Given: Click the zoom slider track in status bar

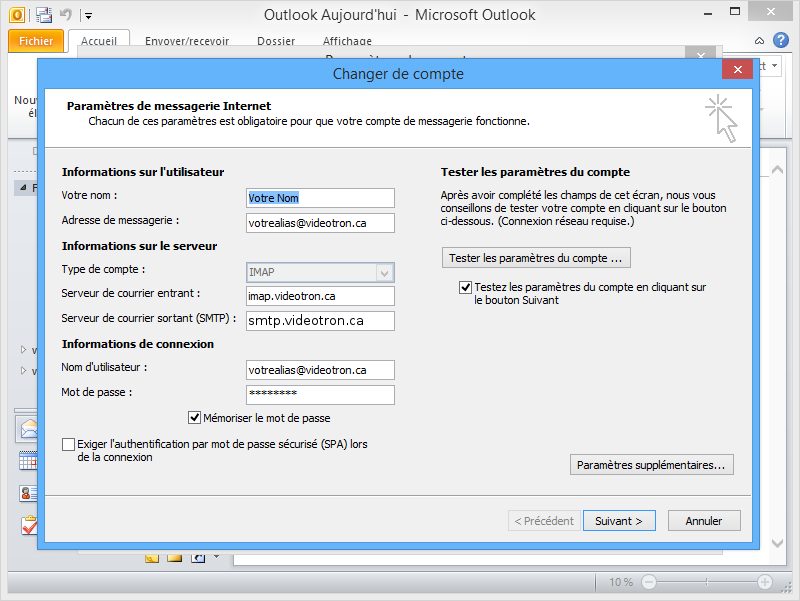Looking at the screenshot, I should [707, 582].
